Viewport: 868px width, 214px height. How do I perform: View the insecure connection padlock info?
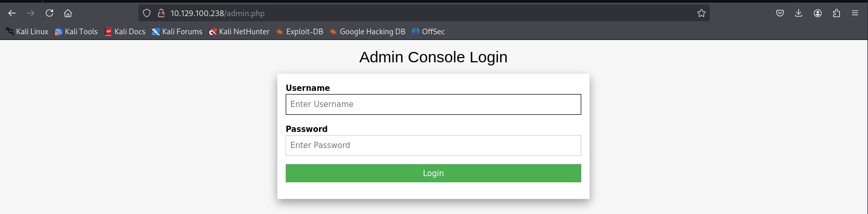[161, 13]
